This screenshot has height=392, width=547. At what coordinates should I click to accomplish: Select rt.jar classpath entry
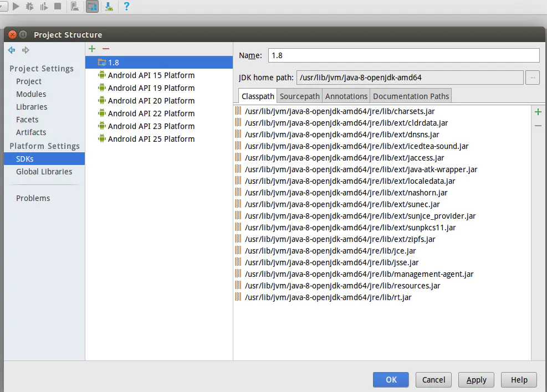[382, 297]
